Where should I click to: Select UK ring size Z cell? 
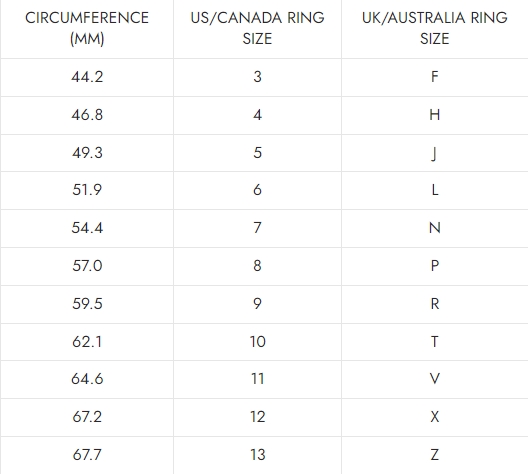pos(435,455)
